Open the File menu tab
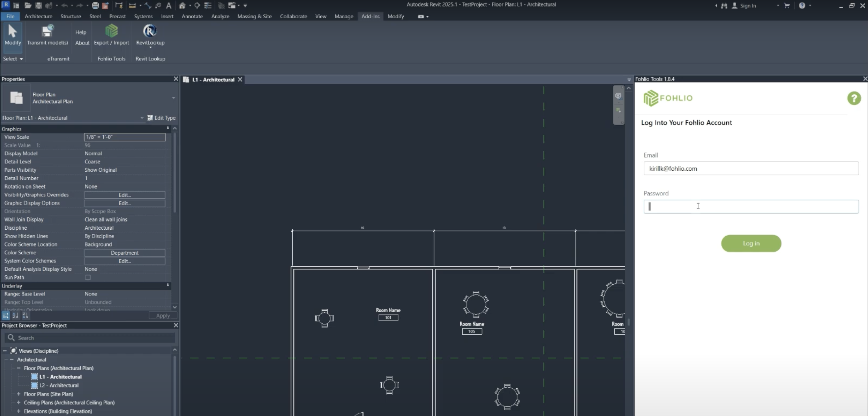Viewport: 868px width, 416px height. click(x=10, y=16)
